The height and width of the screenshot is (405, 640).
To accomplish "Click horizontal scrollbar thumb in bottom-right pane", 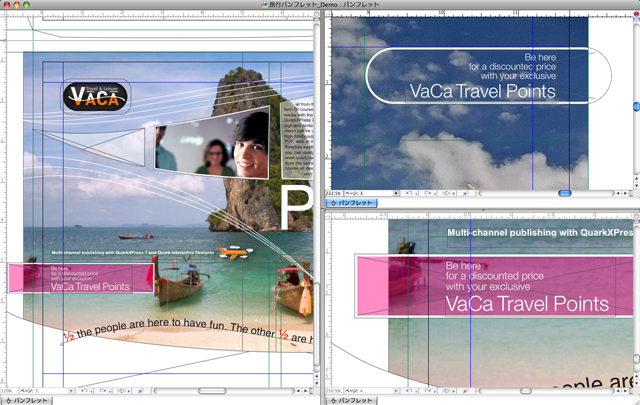I will point(526,391).
